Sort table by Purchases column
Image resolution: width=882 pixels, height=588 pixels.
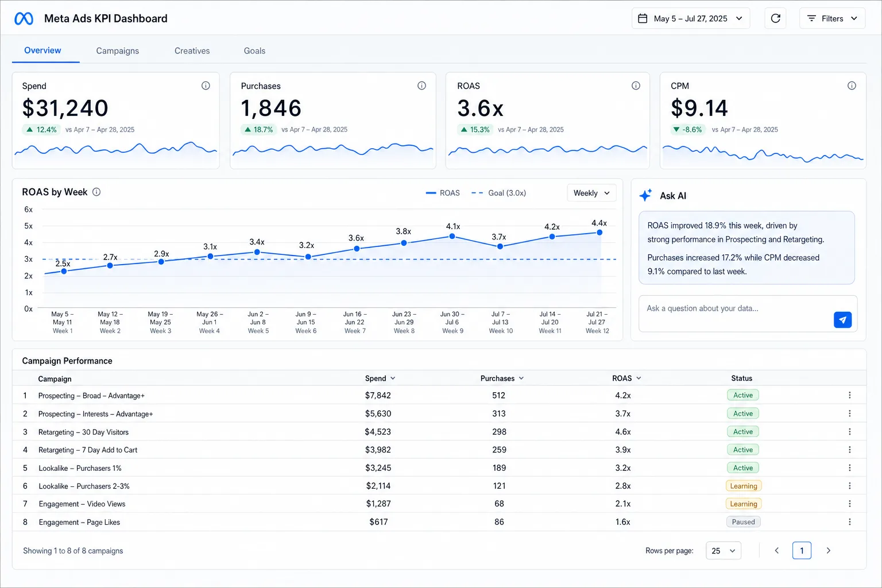[502, 378]
